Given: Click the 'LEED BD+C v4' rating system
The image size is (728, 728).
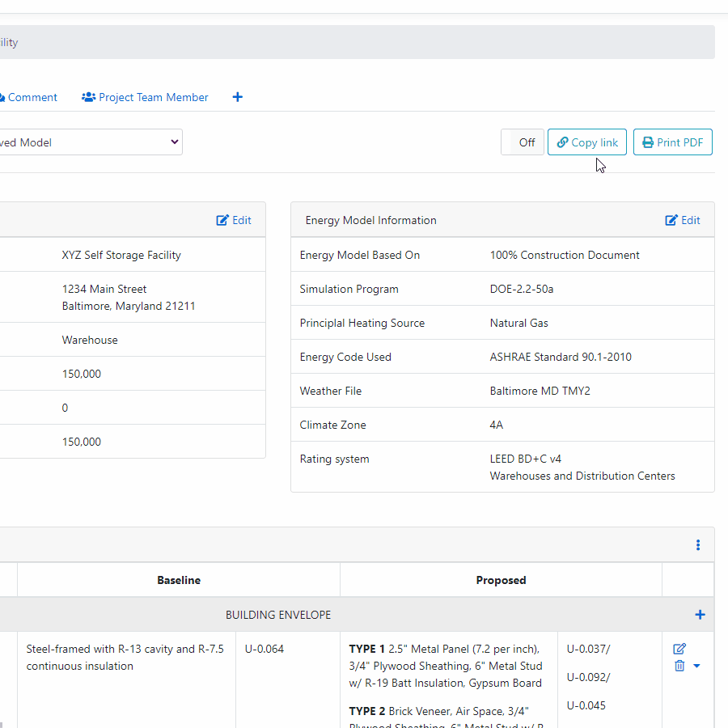Looking at the screenshot, I should pyautogui.click(x=526, y=459).
